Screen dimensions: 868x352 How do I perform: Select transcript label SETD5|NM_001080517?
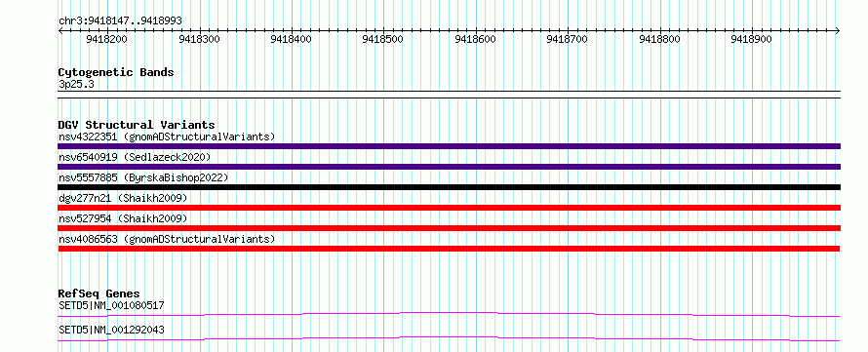111,305
